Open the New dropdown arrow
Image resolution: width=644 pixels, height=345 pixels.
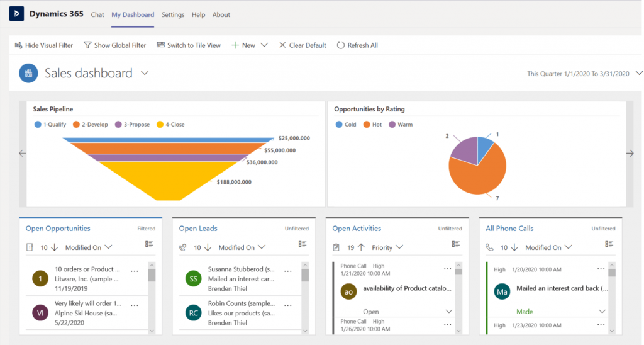pyautogui.click(x=264, y=45)
